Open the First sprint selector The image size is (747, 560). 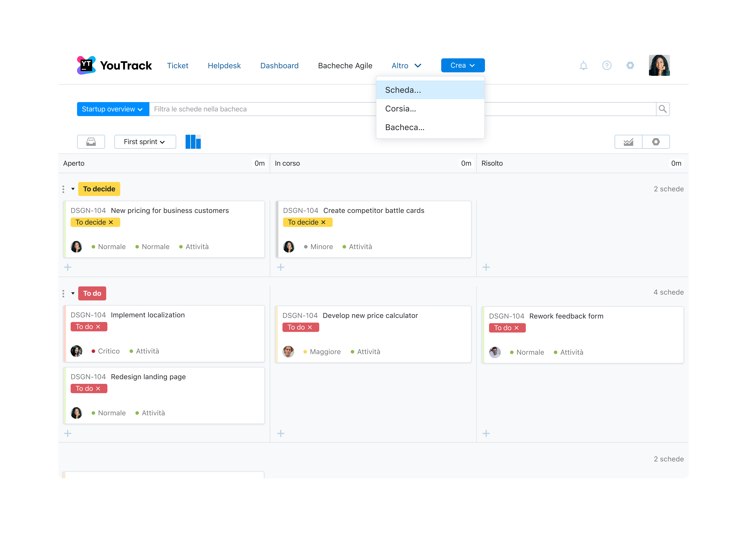[x=145, y=142]
